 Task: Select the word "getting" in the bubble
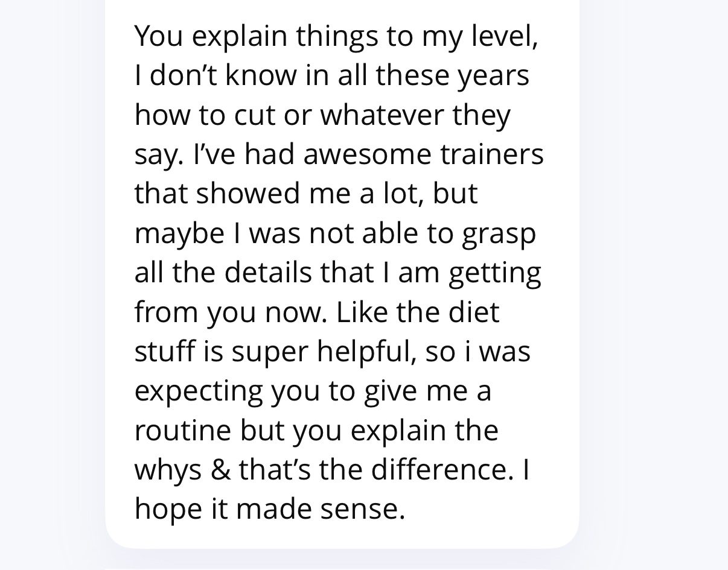pyautogui.click(x=494, y=274)
